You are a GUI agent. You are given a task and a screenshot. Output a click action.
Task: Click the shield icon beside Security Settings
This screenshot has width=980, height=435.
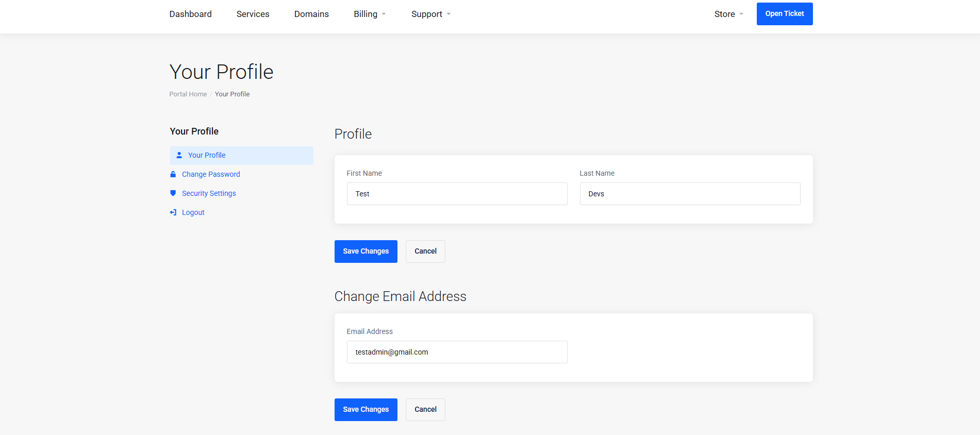(173, 193)
